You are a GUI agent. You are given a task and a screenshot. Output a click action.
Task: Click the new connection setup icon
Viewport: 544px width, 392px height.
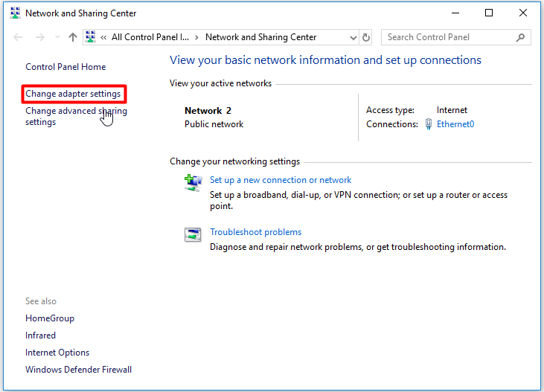pos(193,182)
